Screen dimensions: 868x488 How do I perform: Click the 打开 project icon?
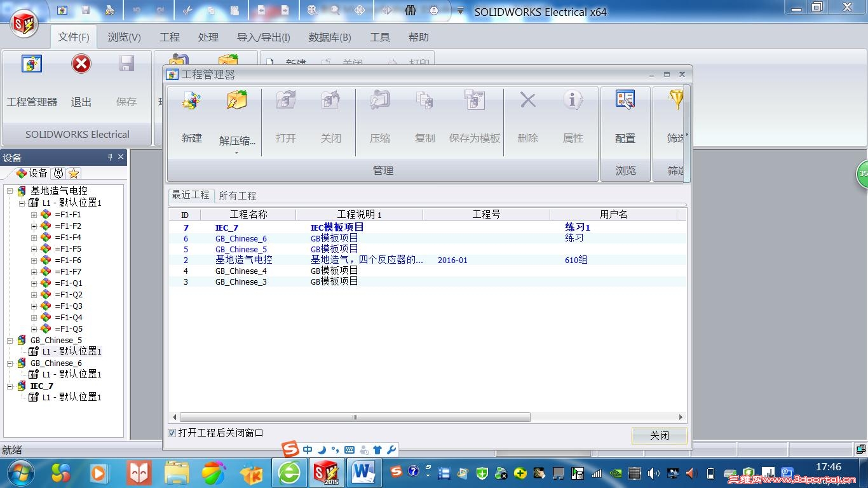286,100
